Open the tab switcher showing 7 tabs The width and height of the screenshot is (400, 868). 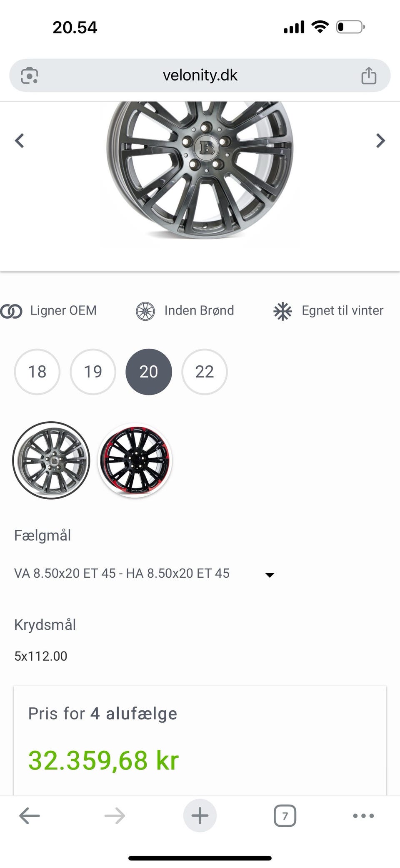click(x=285, y=815)
